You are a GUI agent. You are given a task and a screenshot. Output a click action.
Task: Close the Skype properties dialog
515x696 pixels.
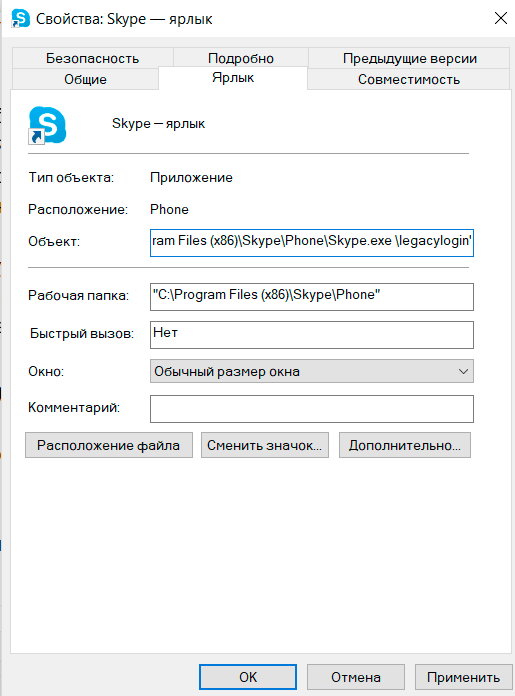[501, 18]
